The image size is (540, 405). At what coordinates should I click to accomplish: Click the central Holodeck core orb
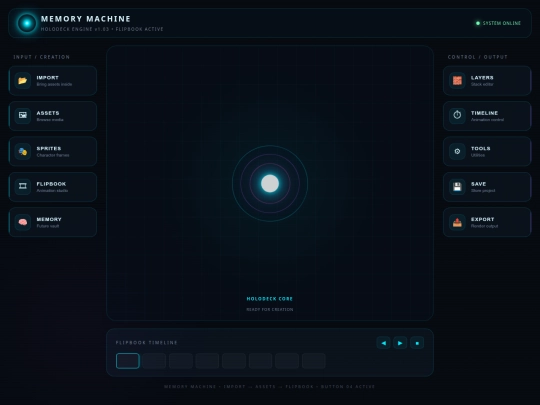(x=270, y=183)
